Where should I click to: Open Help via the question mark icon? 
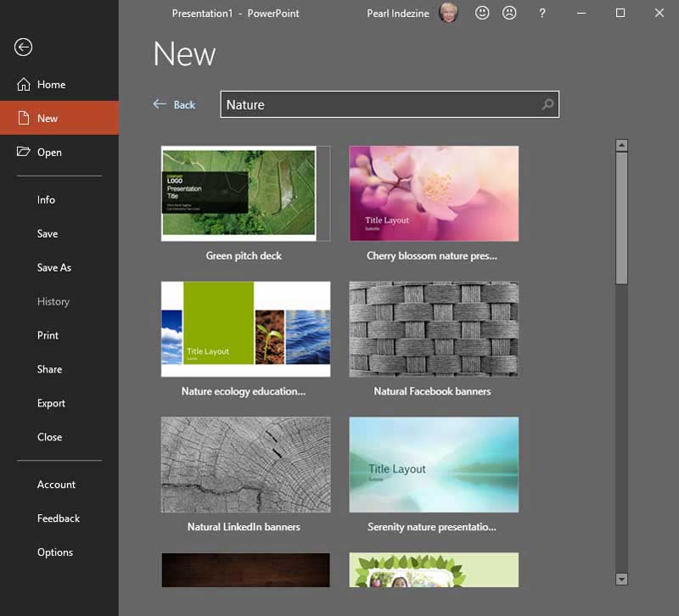click(542, 14)
